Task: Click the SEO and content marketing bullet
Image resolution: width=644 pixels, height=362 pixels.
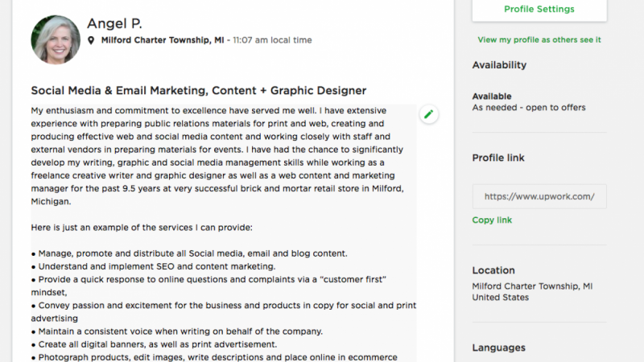Action: 153,266
